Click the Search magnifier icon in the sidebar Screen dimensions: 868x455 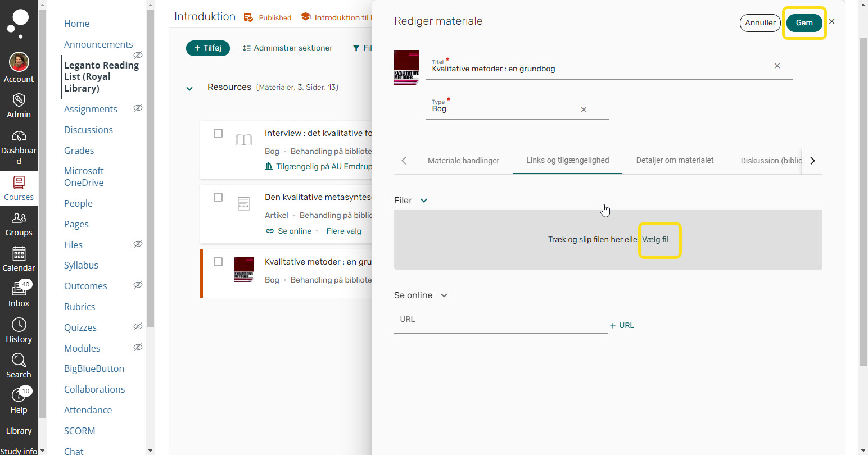pos(19,361)
